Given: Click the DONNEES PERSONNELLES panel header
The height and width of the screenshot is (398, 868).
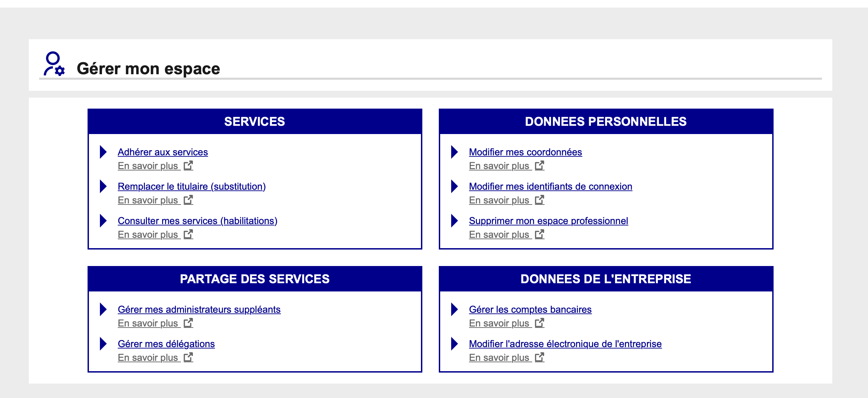Looking at the screenshot, I should [x=606, y=121].
